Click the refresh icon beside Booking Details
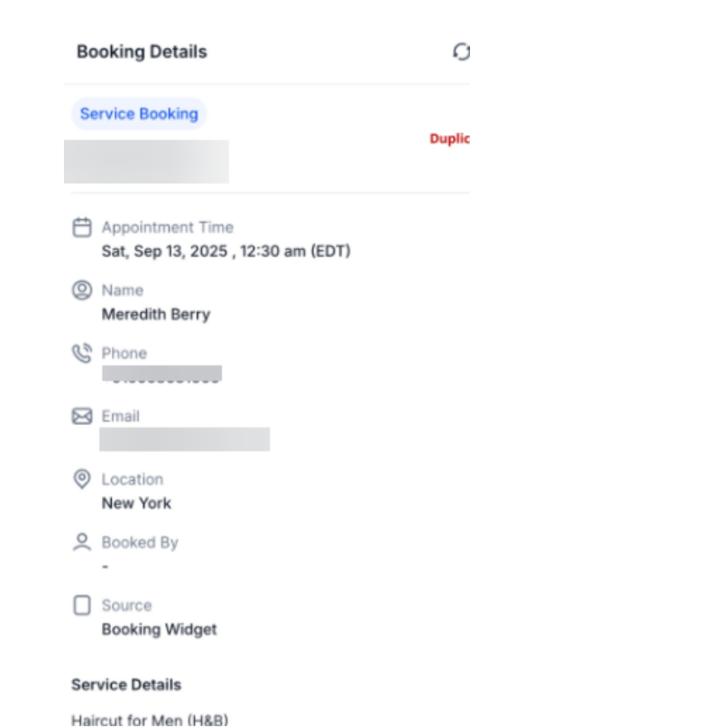Screen dimensions: 701x728 point(461,52)
